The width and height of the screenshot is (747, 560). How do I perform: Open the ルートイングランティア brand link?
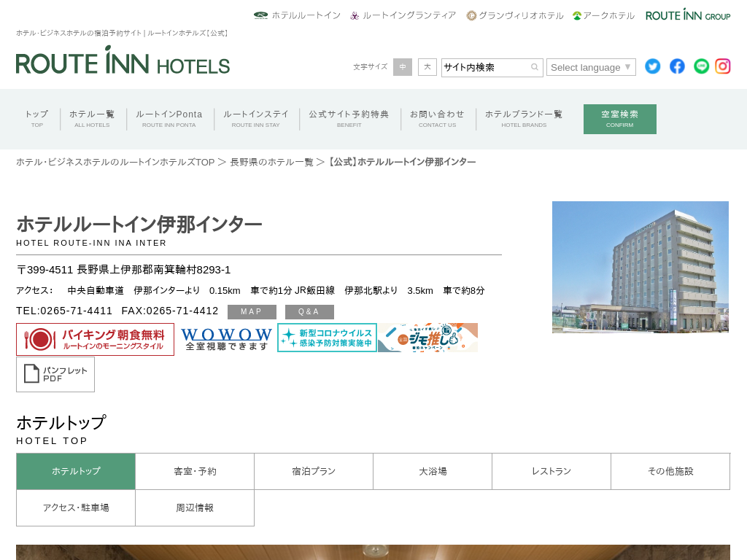(403, 15)
